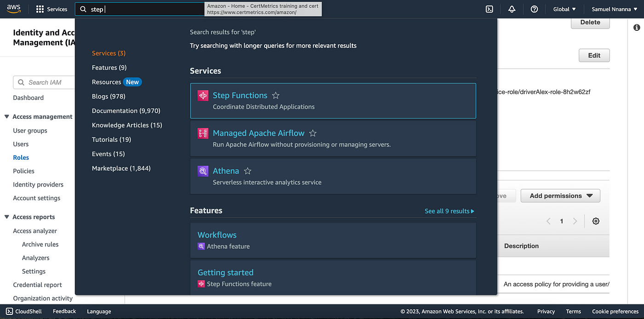Open Users in the IAM sidebar

[21, 144]
